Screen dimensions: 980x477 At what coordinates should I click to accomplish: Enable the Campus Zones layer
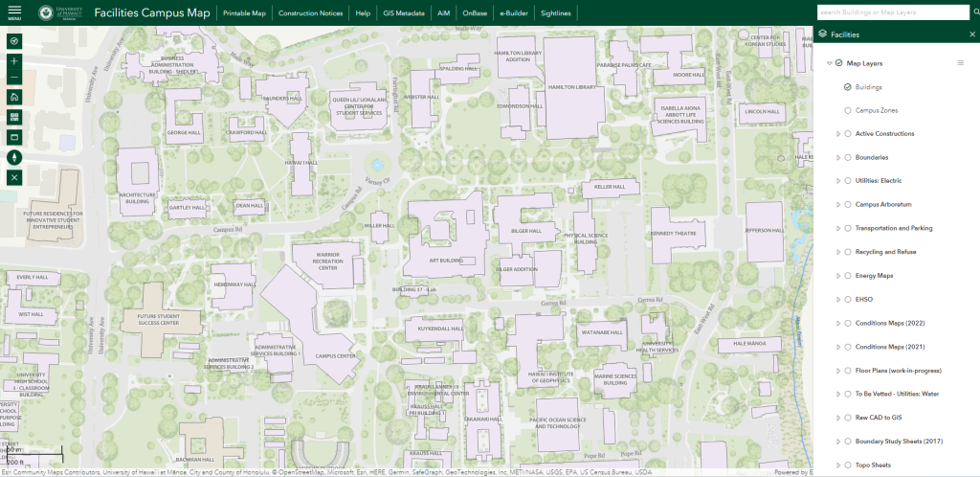(848, 110)
